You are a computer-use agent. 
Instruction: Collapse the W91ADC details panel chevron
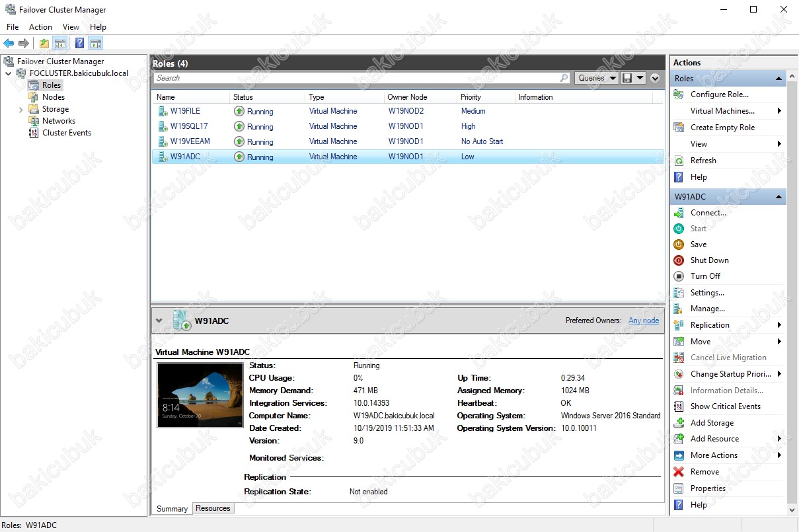coord(159,321)
